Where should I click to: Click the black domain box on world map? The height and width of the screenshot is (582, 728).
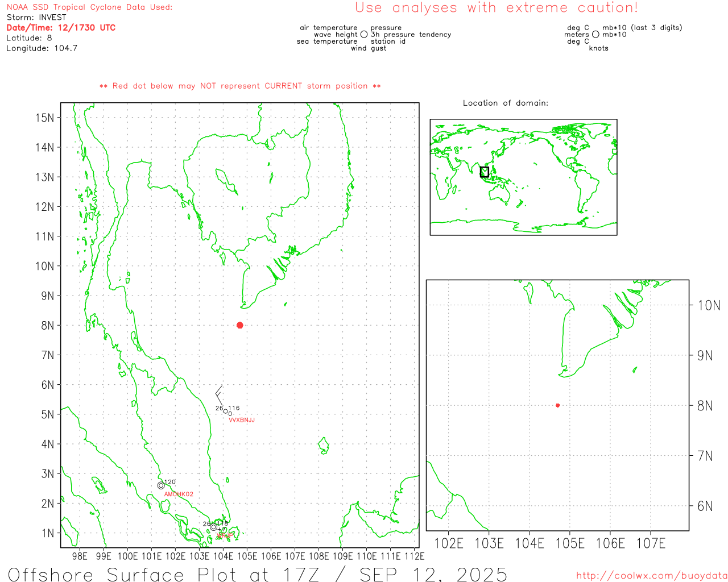click(485, 172)
